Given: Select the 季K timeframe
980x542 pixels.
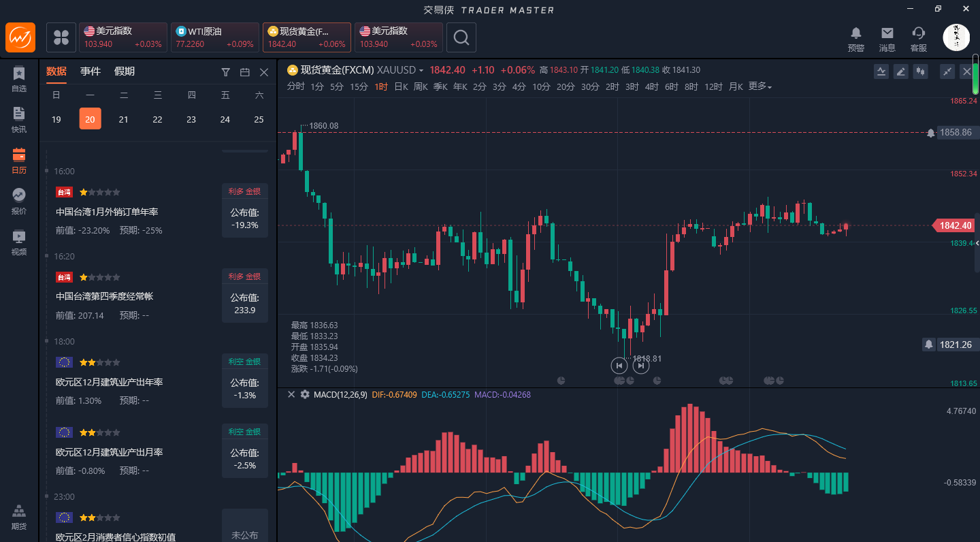Looking at the screenshot, I should click(x=440, y=86).
